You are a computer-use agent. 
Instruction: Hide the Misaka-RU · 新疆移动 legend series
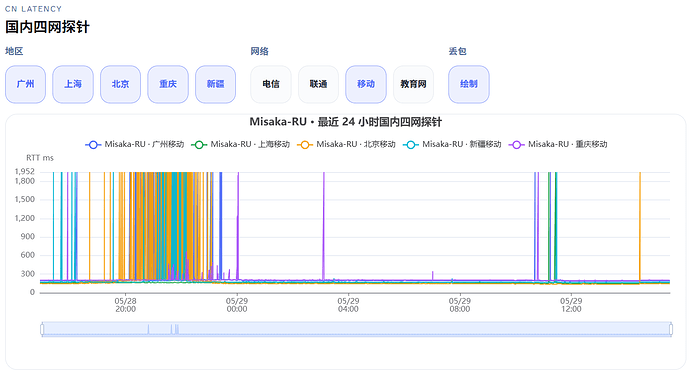(x=452, y=144)
